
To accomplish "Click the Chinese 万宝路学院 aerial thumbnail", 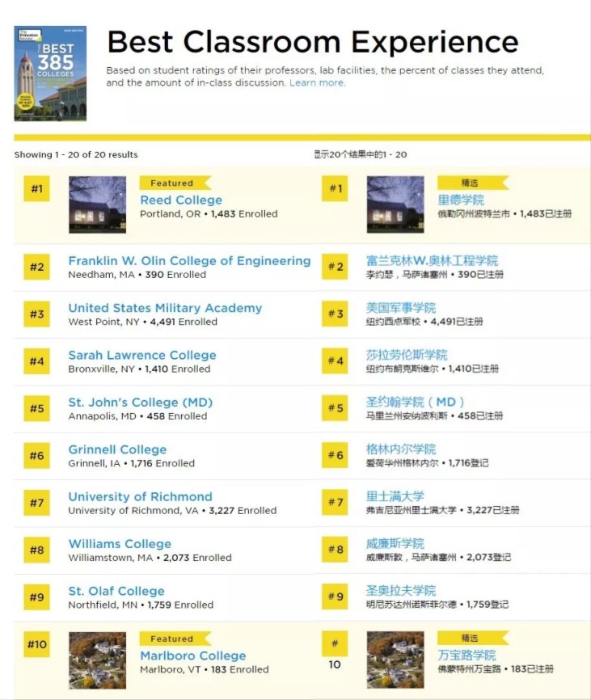I will (395, 660).
